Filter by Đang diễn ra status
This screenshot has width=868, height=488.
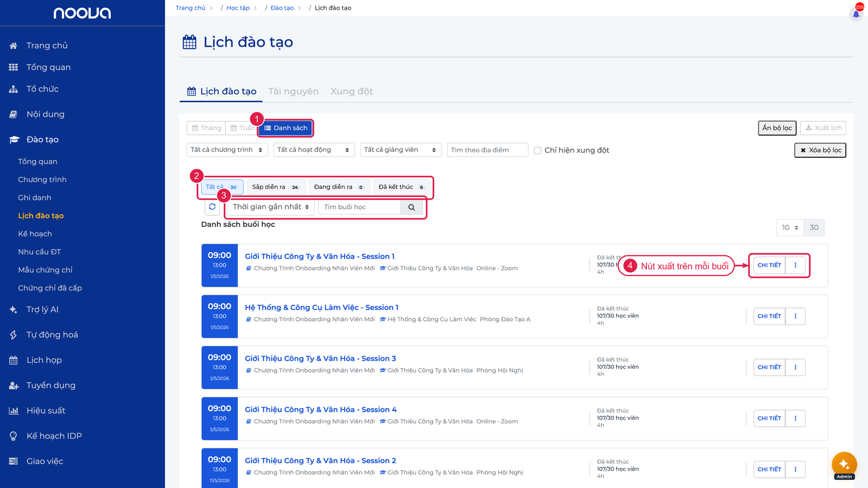coord(339,187)
